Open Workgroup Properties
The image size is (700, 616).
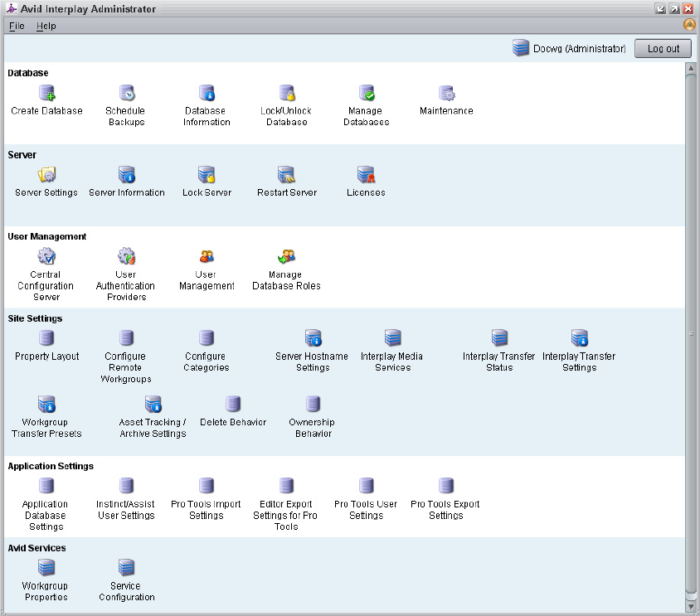pos(46,567)
